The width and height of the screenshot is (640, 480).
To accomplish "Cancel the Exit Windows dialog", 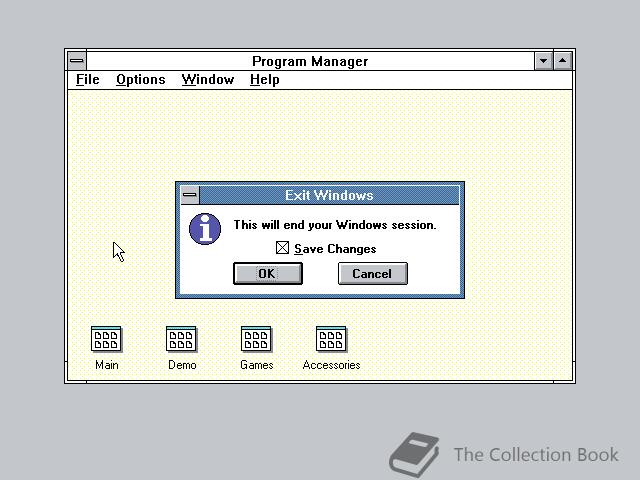I will pos(373,273).
